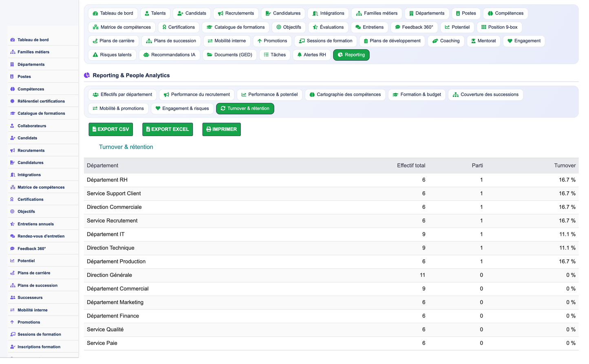The width and height of the screenshot is (589, 364).
Task: Click the Familles métiers sidebar icon
Action: point(13,52)
